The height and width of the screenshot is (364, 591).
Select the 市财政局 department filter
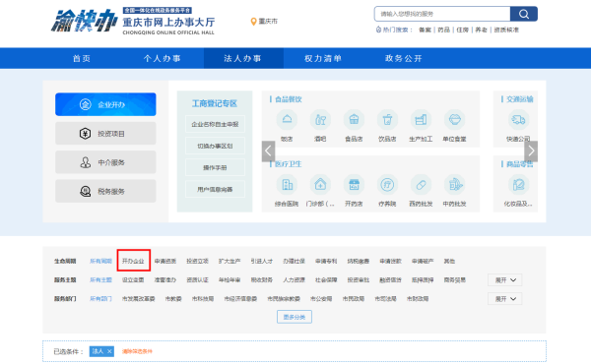(x=418, y=298)
